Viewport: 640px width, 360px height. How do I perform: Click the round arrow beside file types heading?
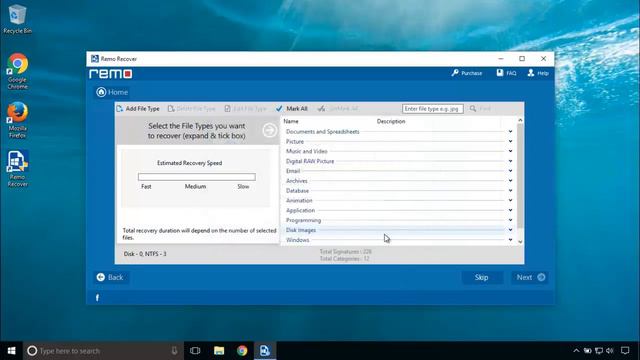[x=269, y=131]
